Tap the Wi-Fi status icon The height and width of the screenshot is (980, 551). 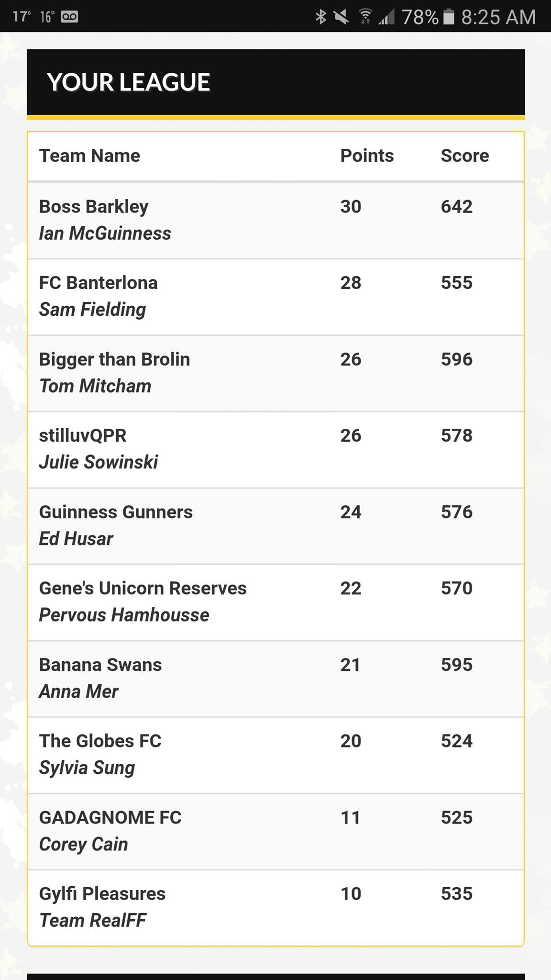[x=365, y=17]
